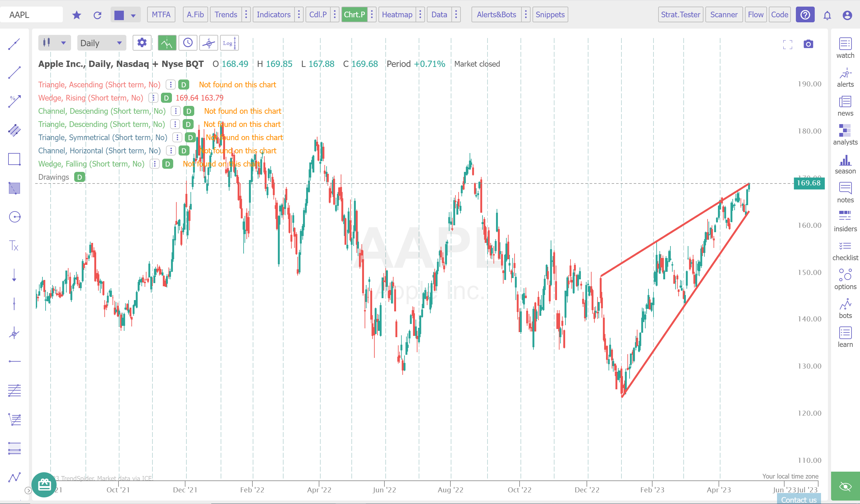Open the candlestick chart type dropdown
Image resolution: width=860 pixels, height=504 pixels.
(x=54, y=43)
